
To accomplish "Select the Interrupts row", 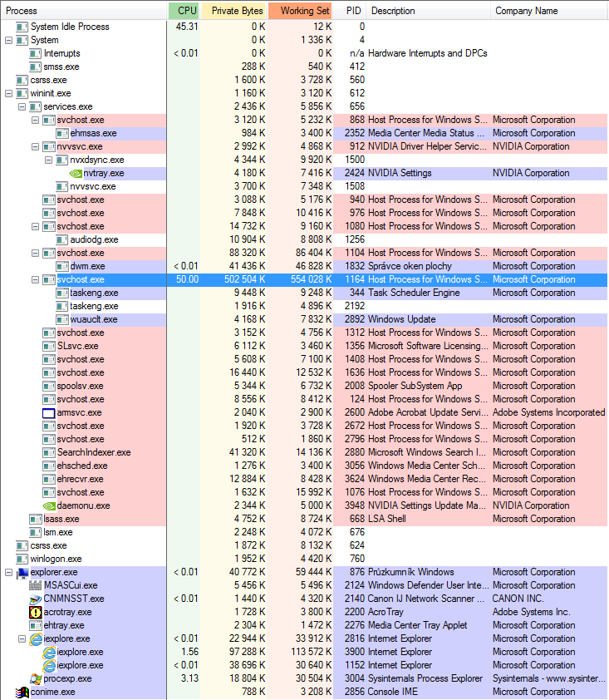I will point(304,53).
